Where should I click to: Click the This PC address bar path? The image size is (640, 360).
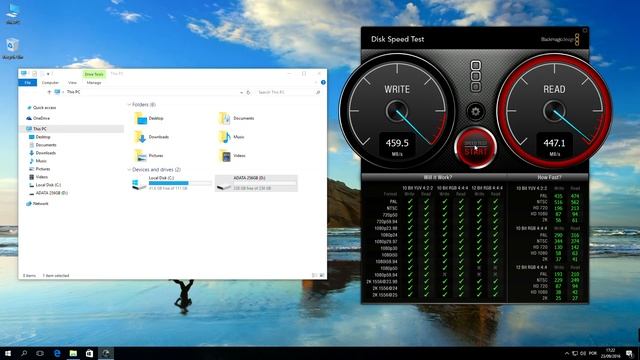coord(73,92)
